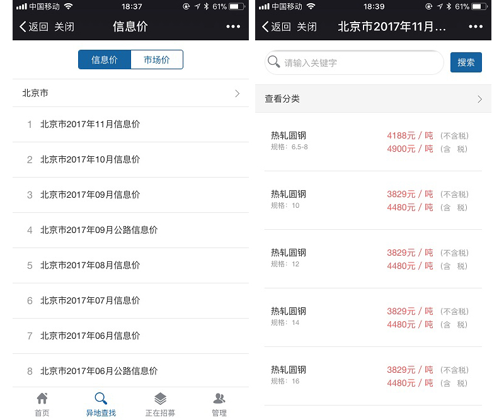Tap the home icon in bottom navigation
The image size is (504, 420).
[42, 399]
